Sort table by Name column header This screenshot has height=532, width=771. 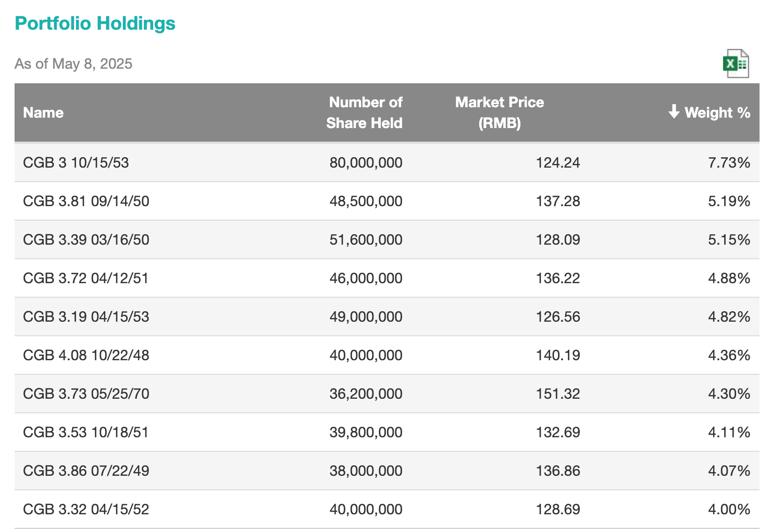[x=43, y=112]
